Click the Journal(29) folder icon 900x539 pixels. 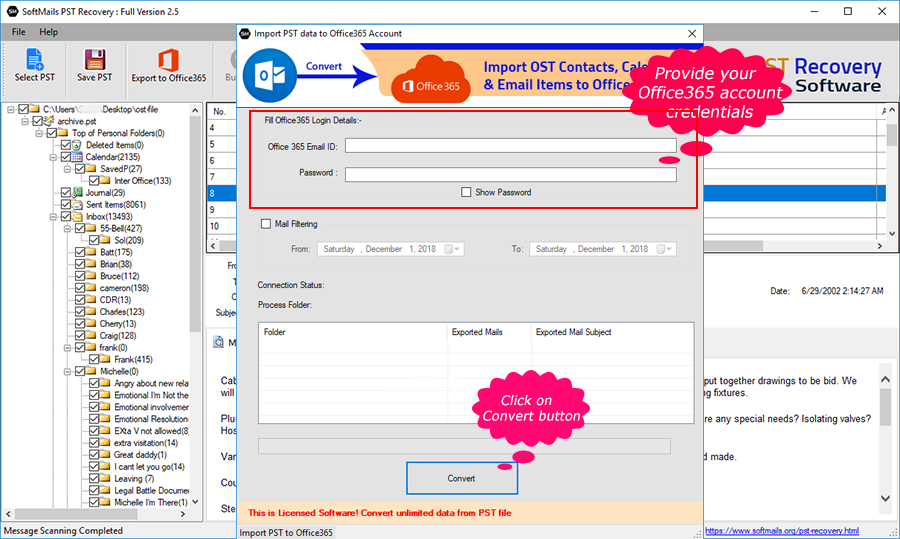pyautogui.click(x=77, y=193)
